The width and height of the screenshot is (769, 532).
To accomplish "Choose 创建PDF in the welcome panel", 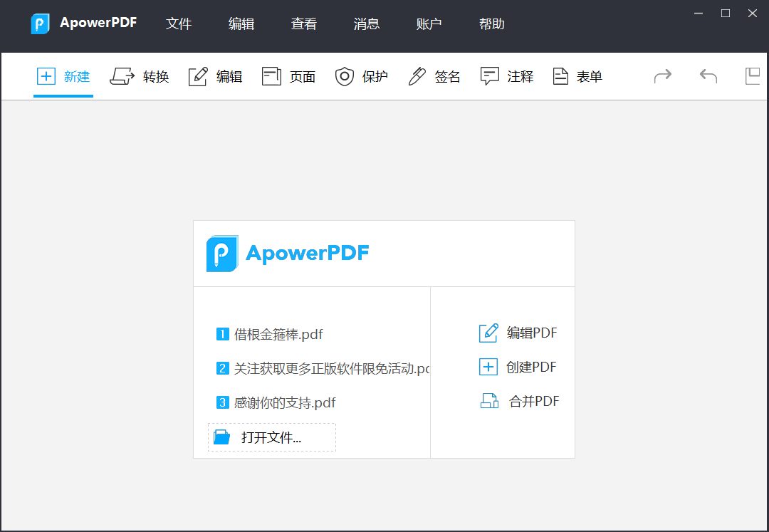I will coord(518,367).
